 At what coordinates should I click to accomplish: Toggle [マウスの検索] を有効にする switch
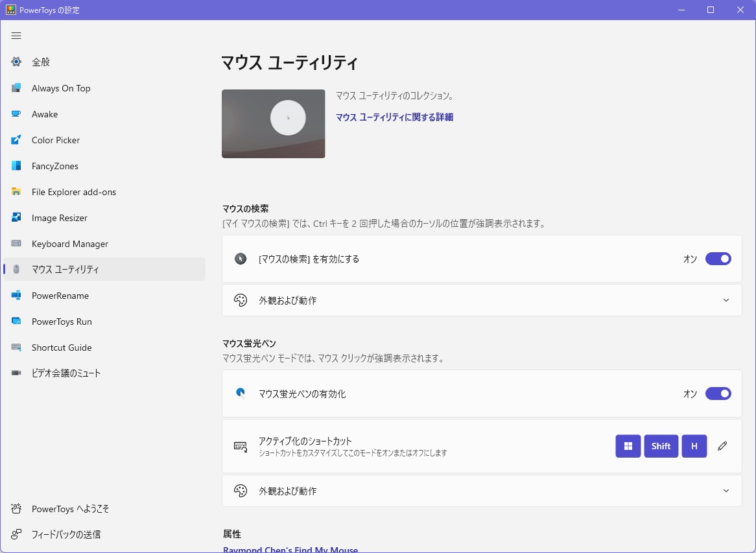tap(718, 259)
